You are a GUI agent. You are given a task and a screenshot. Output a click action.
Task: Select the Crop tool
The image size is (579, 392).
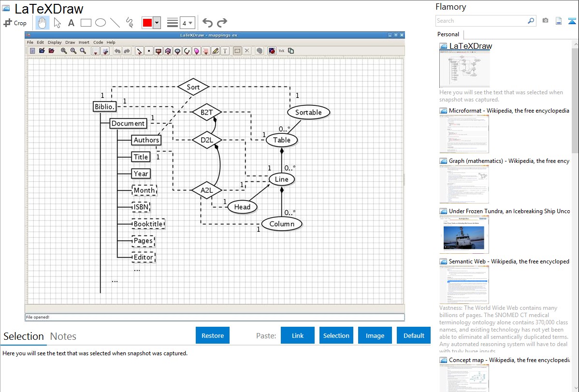[x=15, y=23]
